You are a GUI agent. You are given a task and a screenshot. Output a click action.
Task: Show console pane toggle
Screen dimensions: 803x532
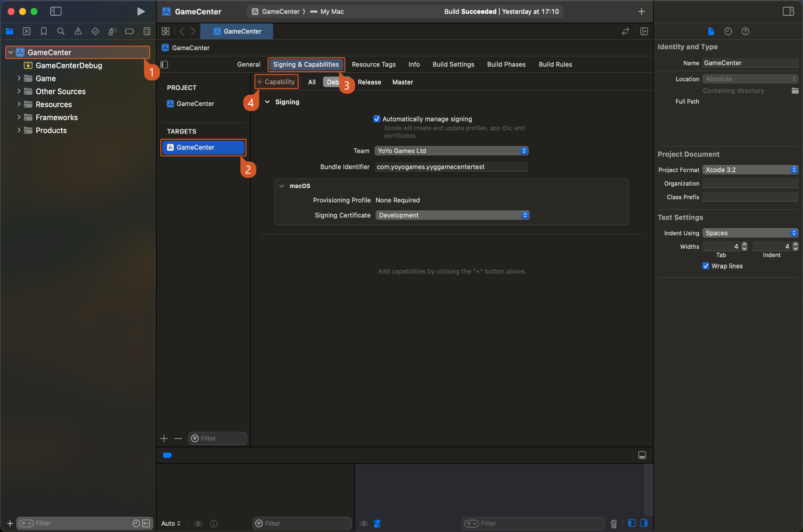click(x=644, y=523)
